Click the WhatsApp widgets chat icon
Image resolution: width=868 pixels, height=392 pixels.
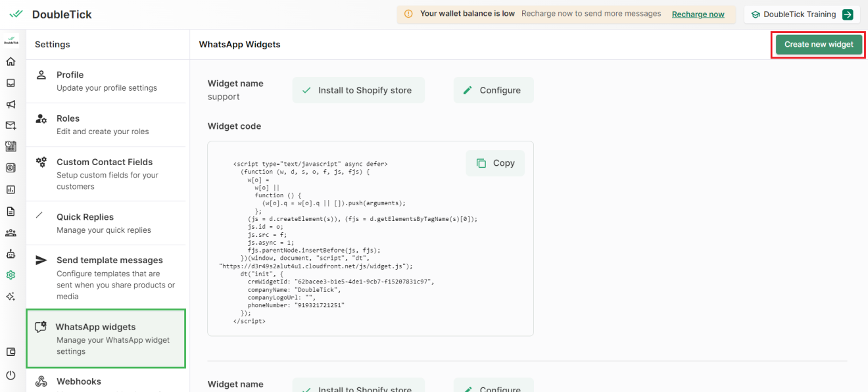(x=41, y=327)
